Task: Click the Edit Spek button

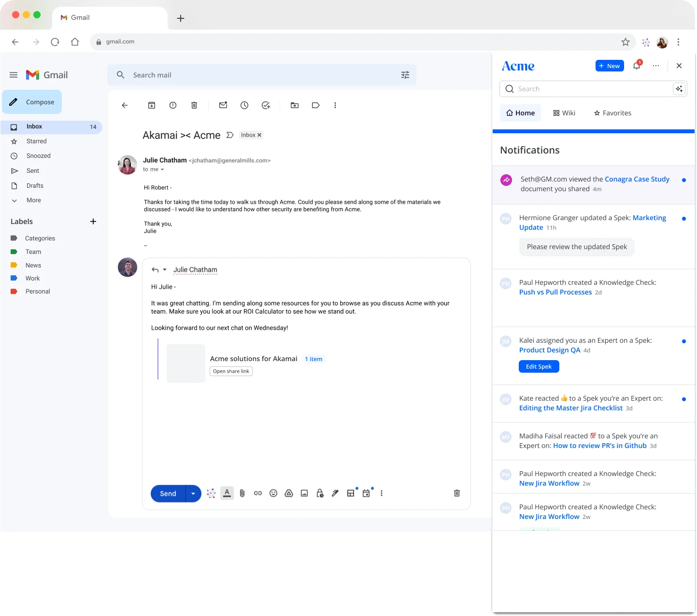Action: pyautogui.click(x=539, y=366)
